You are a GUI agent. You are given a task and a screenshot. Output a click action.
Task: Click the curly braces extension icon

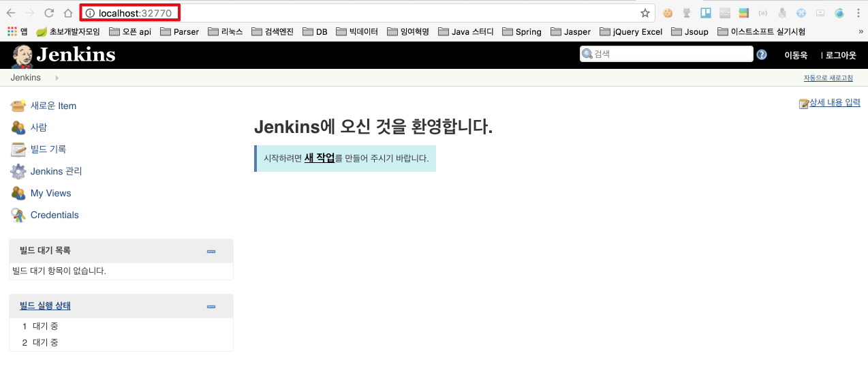[763, 13]
